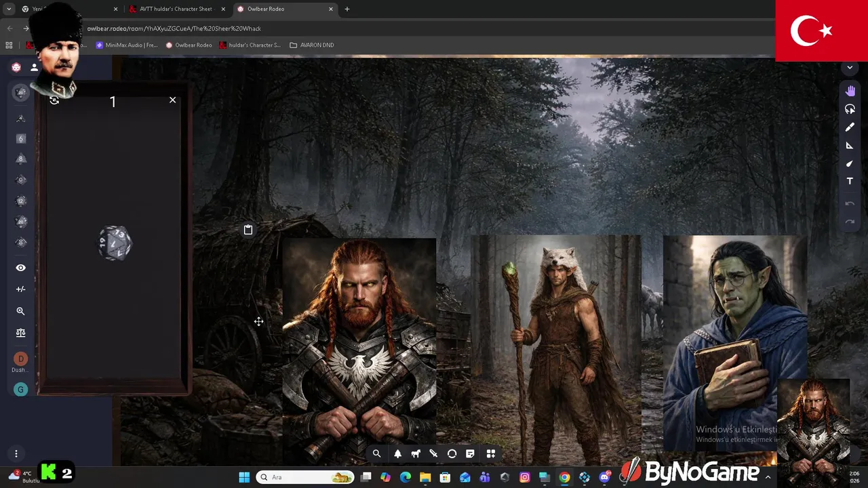The height and width of the screenshot is (488, 868).
Task: Open the AVARON DND bookmark folder
Action: (312, 45)
